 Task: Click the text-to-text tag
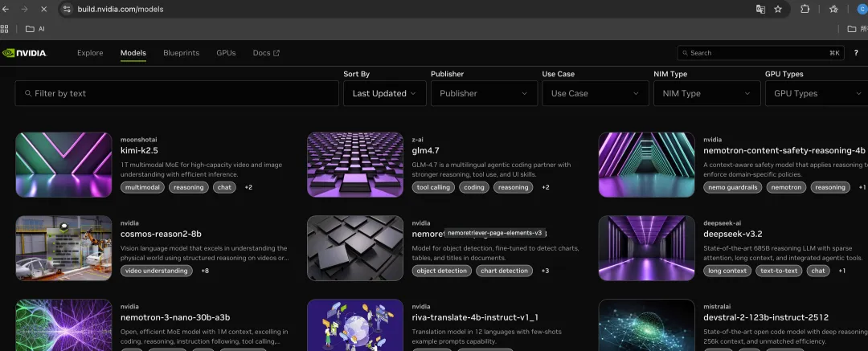(x=779, y=271)
